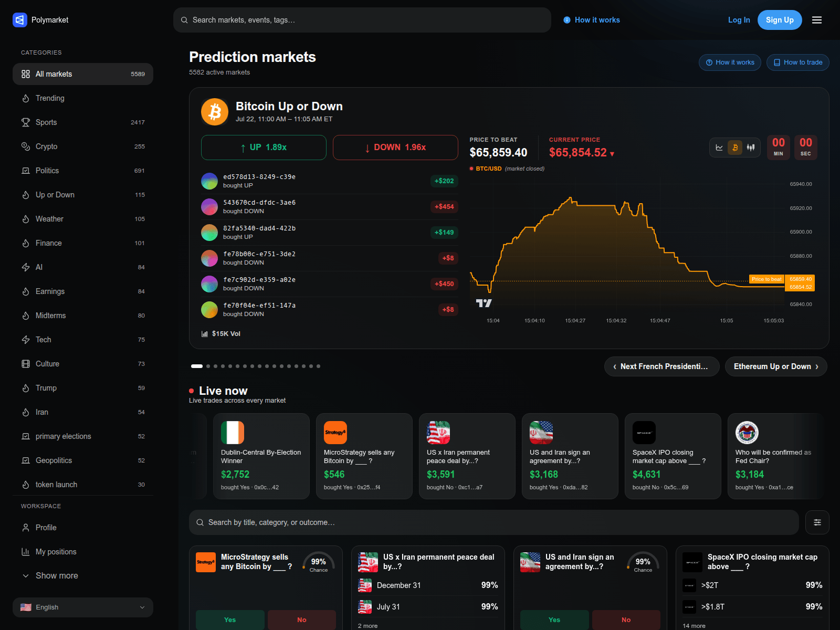Switch to candlestick chart icon
This screenshot has width=840, height=630.
751,148
